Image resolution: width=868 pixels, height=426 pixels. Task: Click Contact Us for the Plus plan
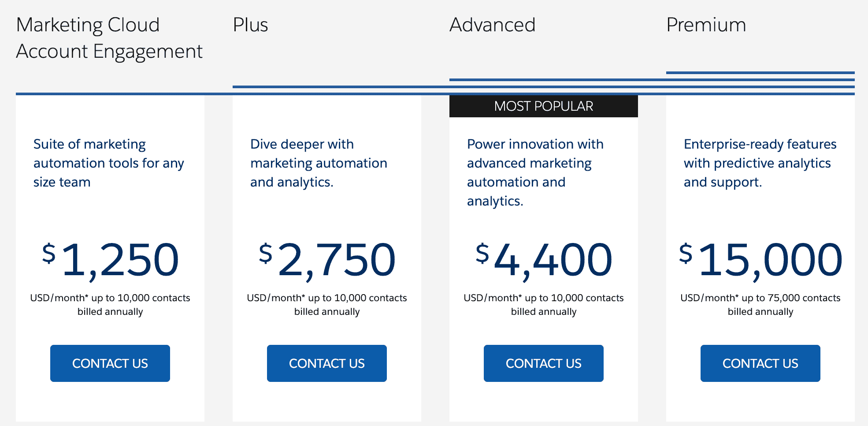pyautogui.click(x=326, y=363)
